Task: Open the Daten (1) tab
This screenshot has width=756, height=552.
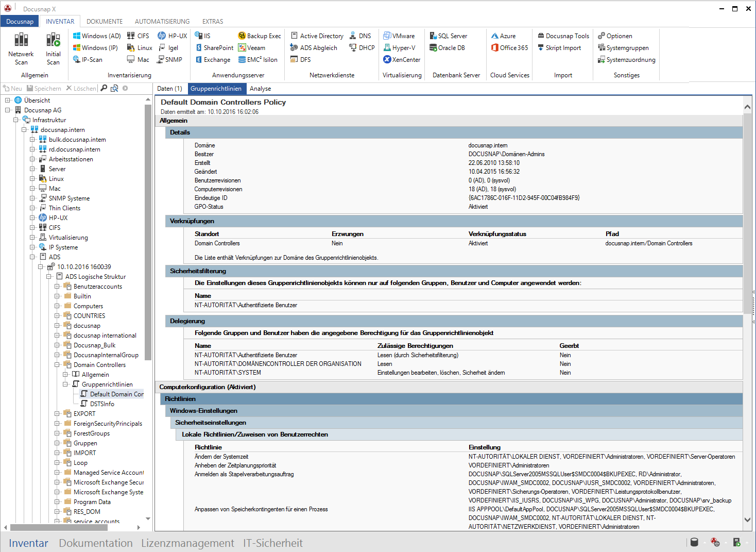Action: click(x=170, y=89)
